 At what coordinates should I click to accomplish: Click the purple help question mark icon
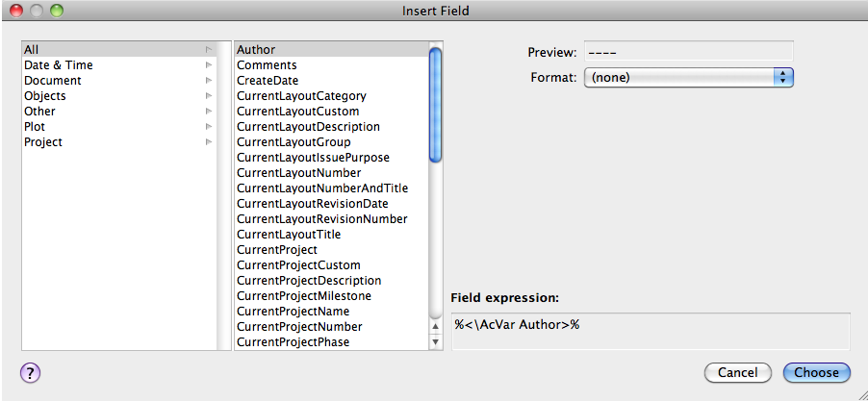click(x=30, y=373)
